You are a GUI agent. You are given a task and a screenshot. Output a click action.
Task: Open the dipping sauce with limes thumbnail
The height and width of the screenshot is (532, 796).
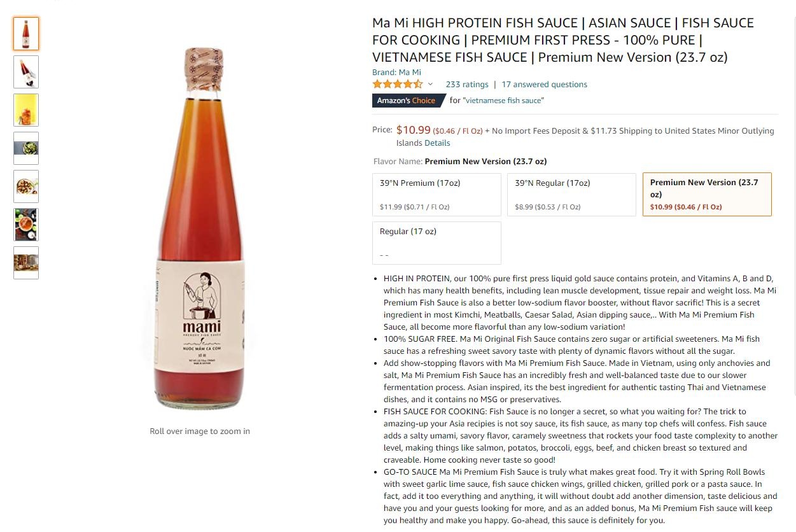pyautogui.click(x=26, y=225)
